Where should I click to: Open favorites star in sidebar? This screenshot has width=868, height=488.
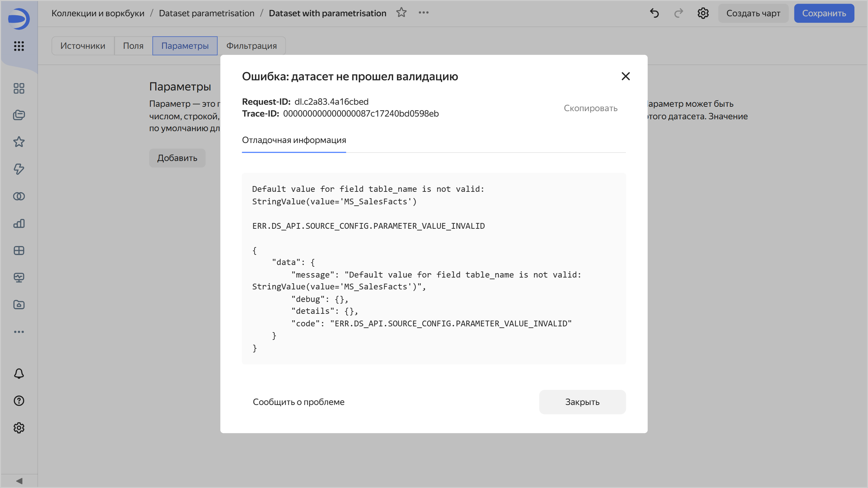19,142
